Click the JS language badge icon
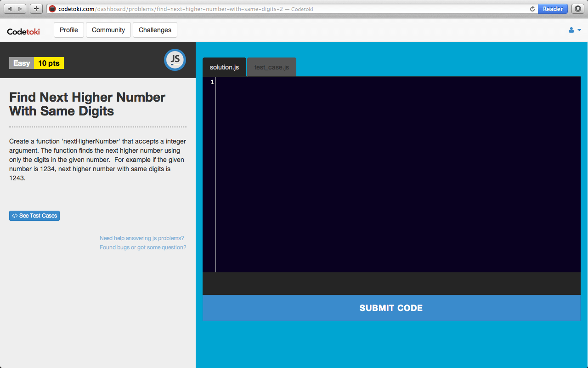The image size is (588, 368). tap(175, 60)
